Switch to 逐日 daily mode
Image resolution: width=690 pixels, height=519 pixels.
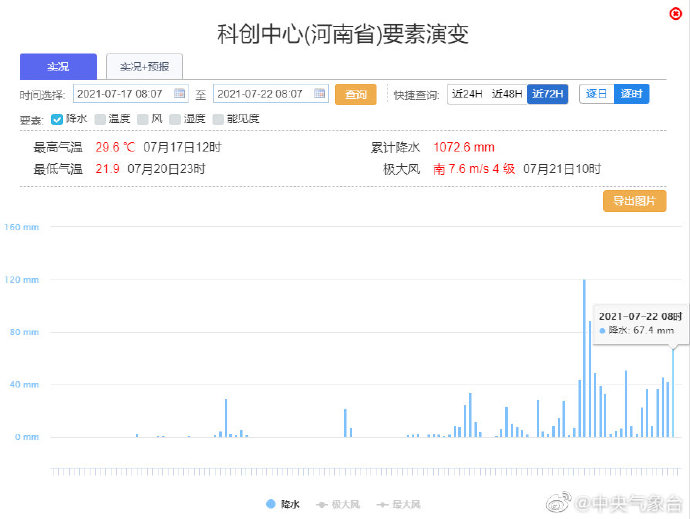coord(596,94)
